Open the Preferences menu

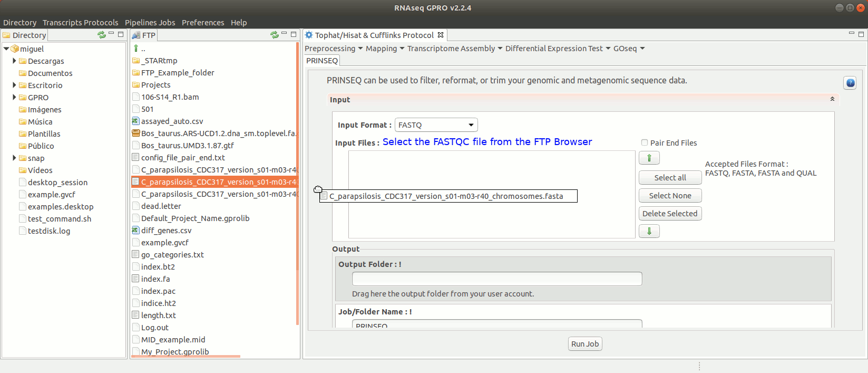pyautogui.click(x=203, y=23)
